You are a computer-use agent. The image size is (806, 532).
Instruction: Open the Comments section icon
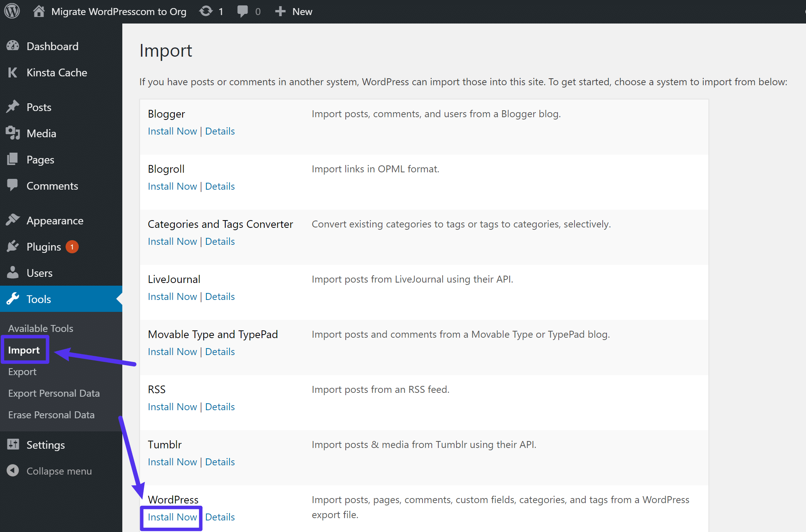point(13,185)
